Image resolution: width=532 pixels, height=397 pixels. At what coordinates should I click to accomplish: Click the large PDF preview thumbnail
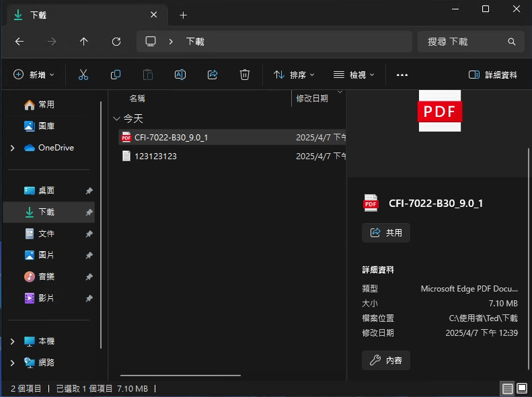click(x=440, y=111)
